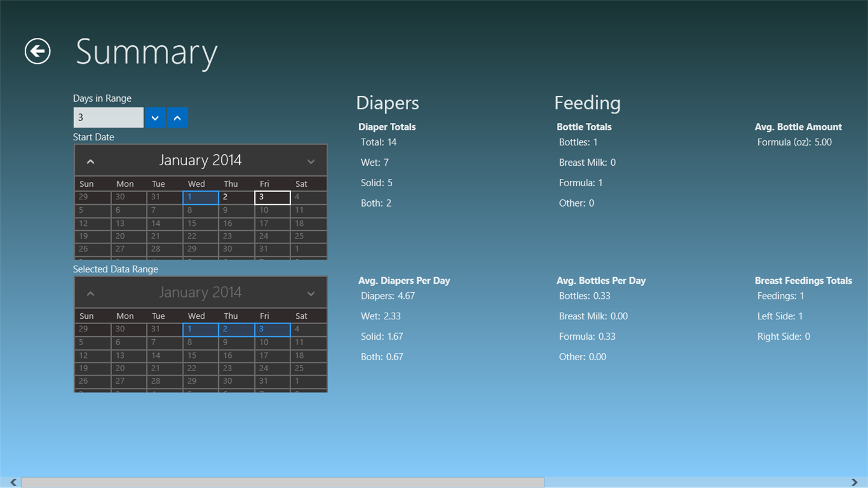Click the "Formula (oz): 5.00" value
Screen dimensions: 868x488
pyautogui.click(x=794, y=142)
